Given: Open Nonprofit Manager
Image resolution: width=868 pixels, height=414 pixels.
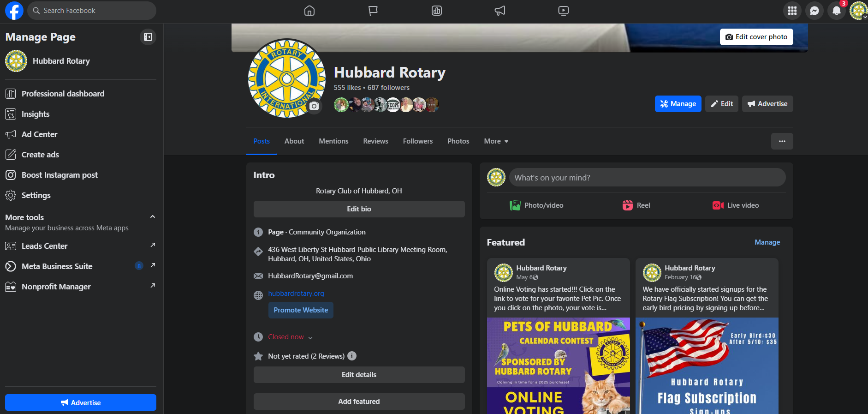Looking at the screenshot, I should coord(81,287).
